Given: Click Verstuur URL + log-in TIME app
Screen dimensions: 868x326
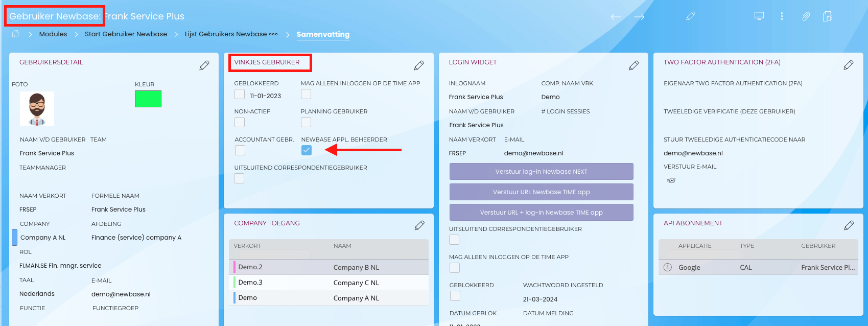Looking at the screenshot, I should click(x=542, y=213).
